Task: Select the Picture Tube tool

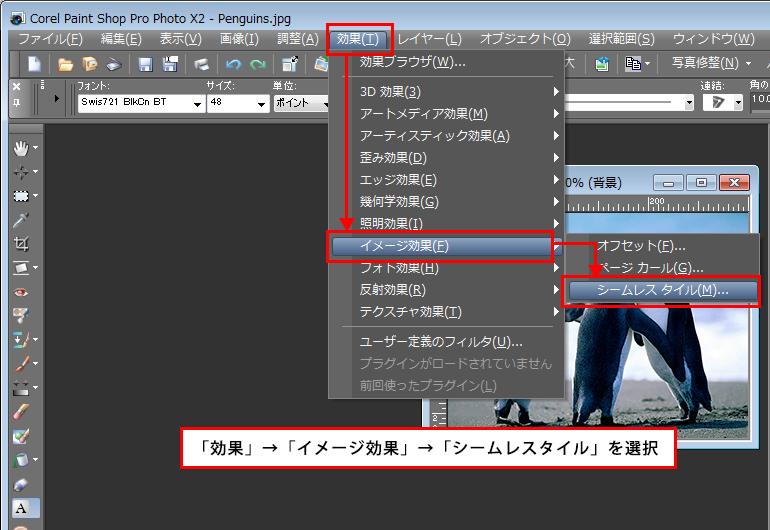Action: pos(21,484)
